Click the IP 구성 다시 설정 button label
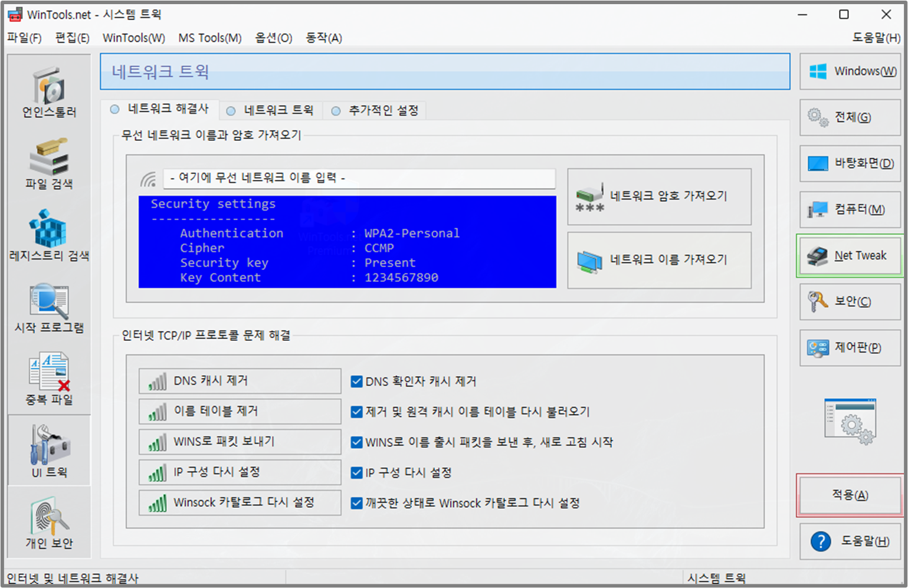 click(x=217, y=472)
